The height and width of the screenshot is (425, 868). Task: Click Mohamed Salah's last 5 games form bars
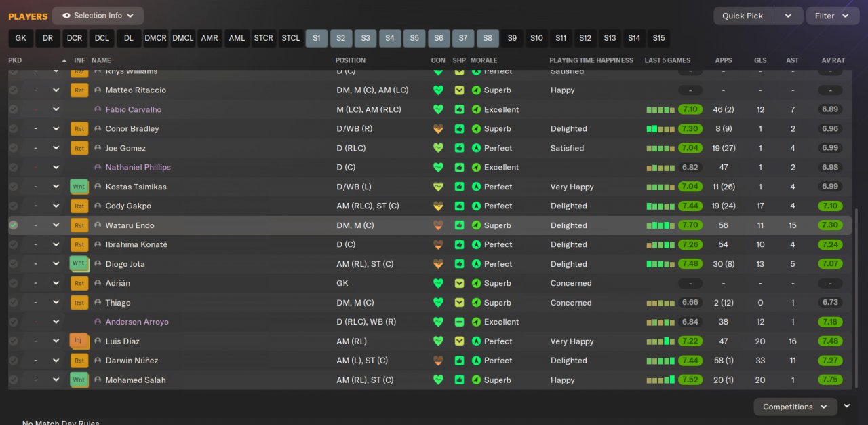(660, 380)
